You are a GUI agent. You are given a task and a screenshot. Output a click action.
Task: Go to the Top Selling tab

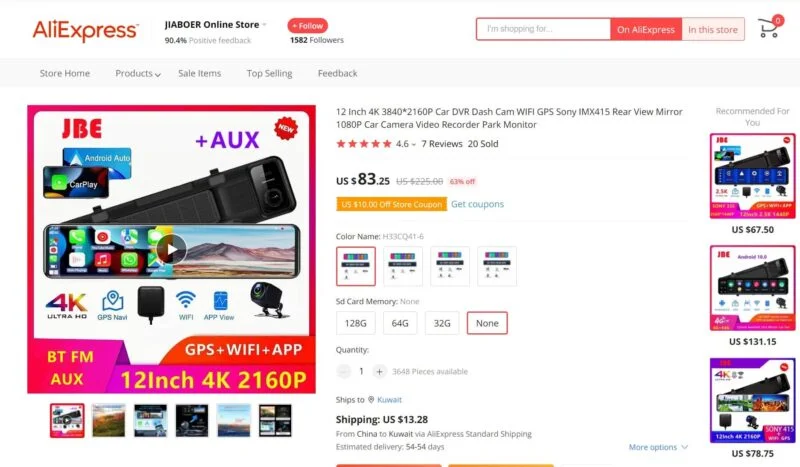269,73
